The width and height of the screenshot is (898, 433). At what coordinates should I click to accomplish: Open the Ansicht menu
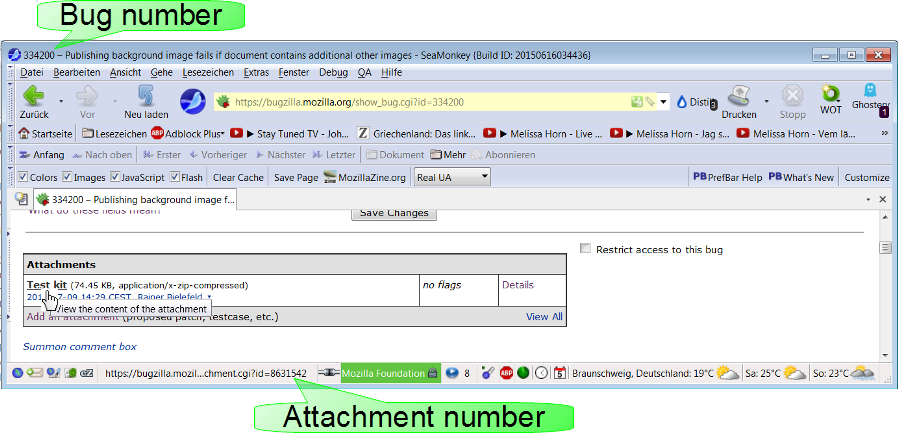[x=125, y=72]
